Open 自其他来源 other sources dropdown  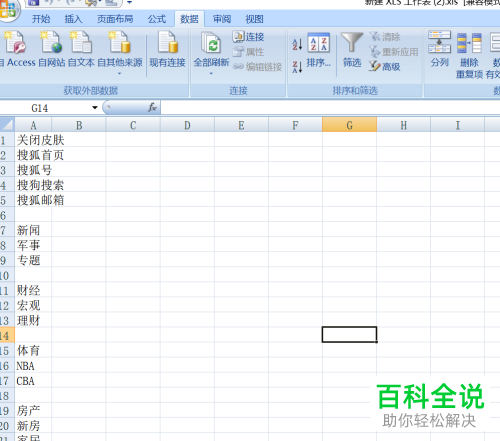120,53
